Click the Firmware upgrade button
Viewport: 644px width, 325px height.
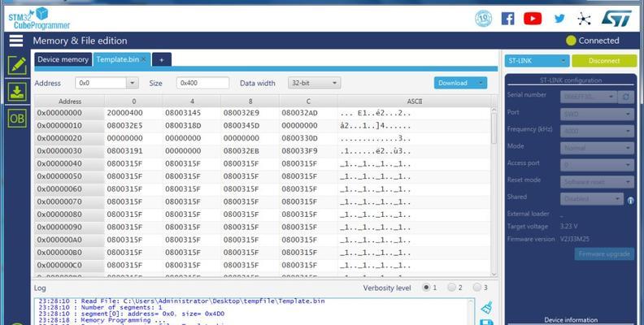pos(604,254)
